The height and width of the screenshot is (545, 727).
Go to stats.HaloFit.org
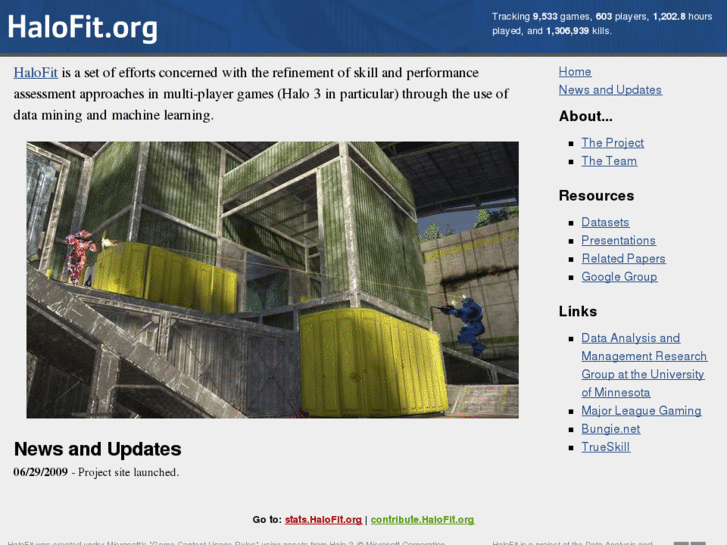coord(323,519)
